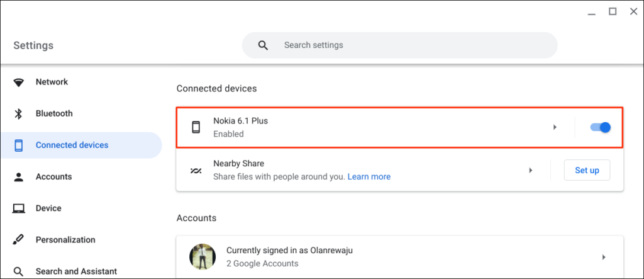Screen dimensions: 644x279
Task: Expand the Google Accounts row arrow
Action: coord(604,257)
